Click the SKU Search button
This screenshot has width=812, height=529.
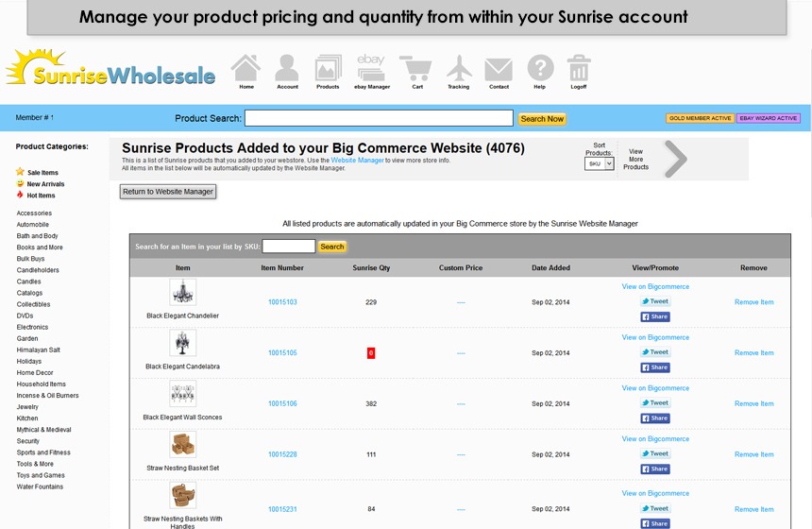(x=332, y=247)
